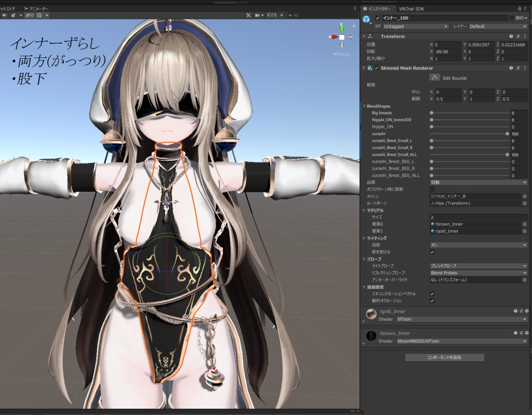
Task: Click the red X axis cone of gizmo
Action: (334, 37)
